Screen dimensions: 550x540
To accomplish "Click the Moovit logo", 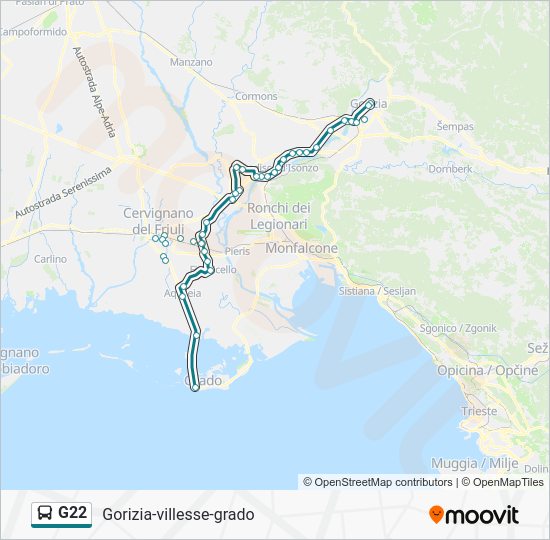I will [x=474, y=515].
